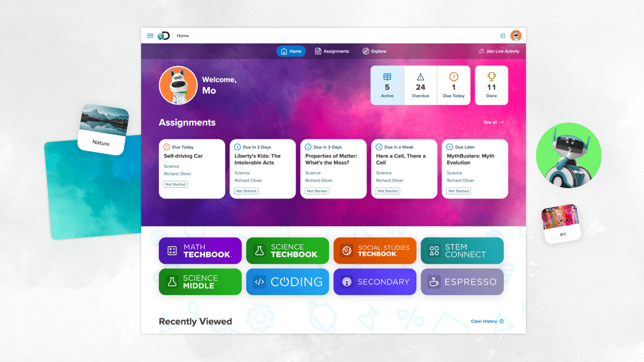Screen dimensions: 644x362
Task: Open Liberty's Kids: The Intolerable Acts assignment
Action: (263, 169)
